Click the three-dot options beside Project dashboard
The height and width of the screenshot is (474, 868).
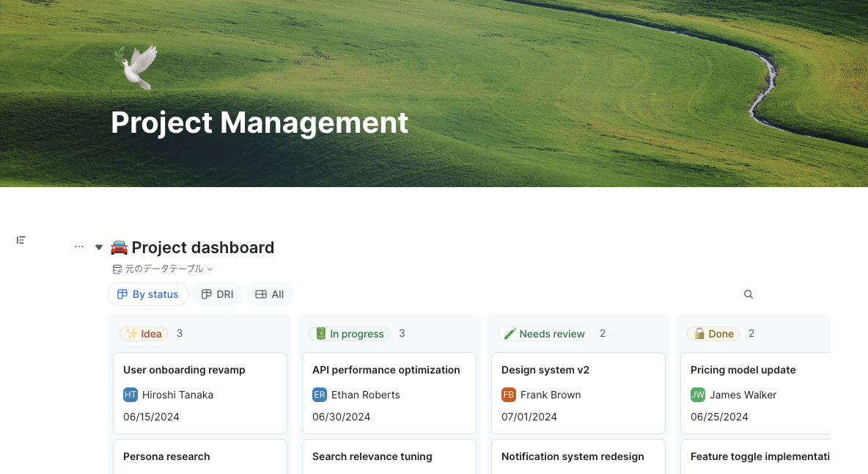[x=79, y=247]
